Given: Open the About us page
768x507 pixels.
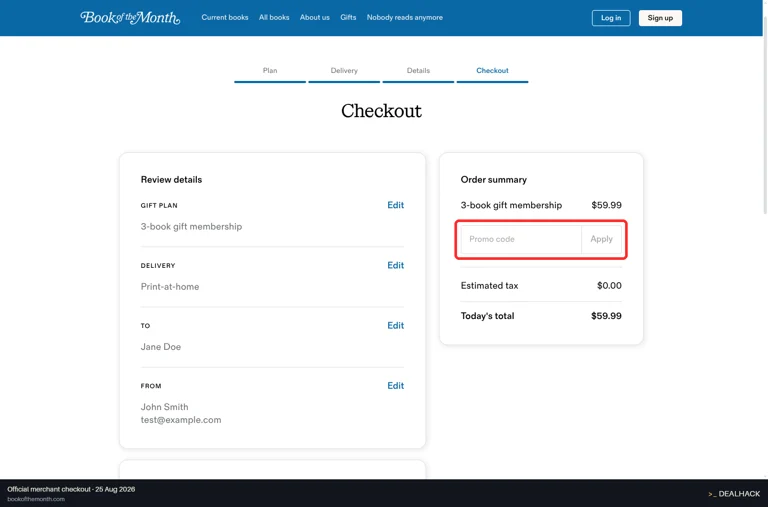Looking at the screenshot, I should pos(314,18).
